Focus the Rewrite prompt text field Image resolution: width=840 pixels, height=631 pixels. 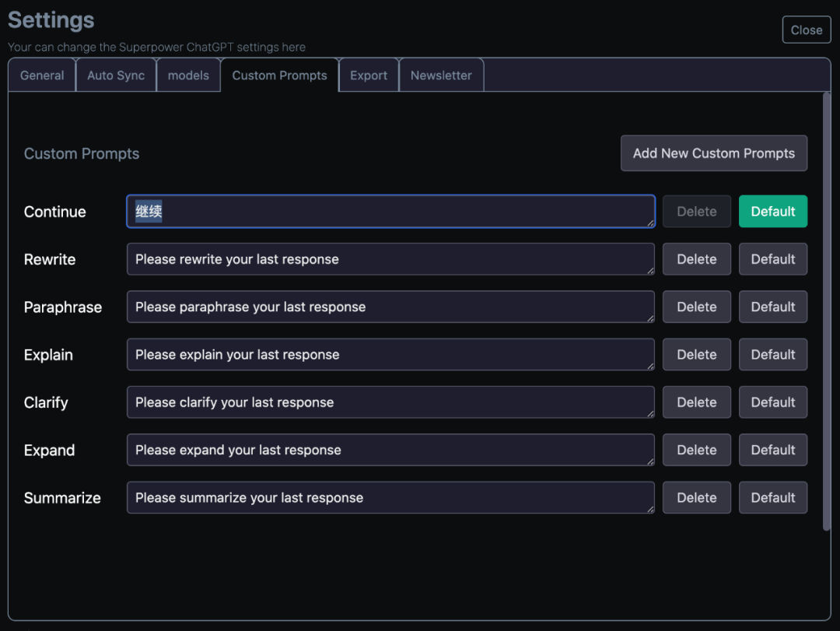(389, 259)
